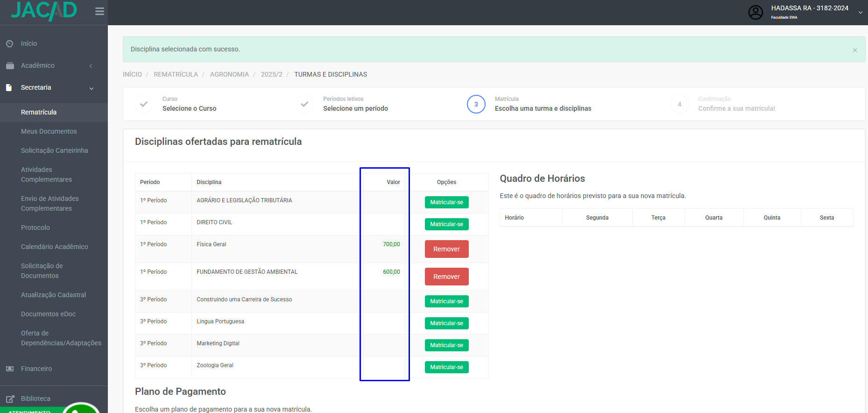The height and width of the screenshot is (413, 868).
Task: Click the Zoologia Geral discipline name
Action: [x=215, y=365]
